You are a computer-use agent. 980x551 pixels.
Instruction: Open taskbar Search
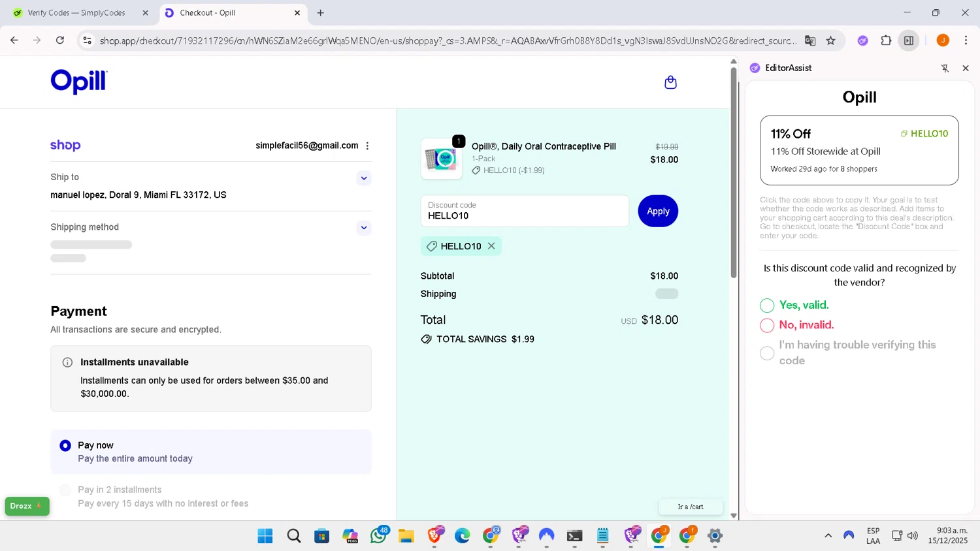tap(294, 536)
